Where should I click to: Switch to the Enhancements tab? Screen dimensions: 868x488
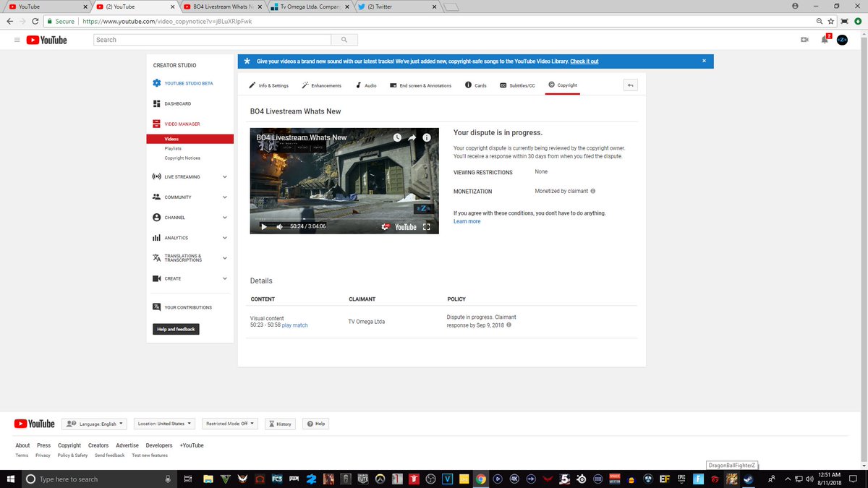click(x=322, y=85)
